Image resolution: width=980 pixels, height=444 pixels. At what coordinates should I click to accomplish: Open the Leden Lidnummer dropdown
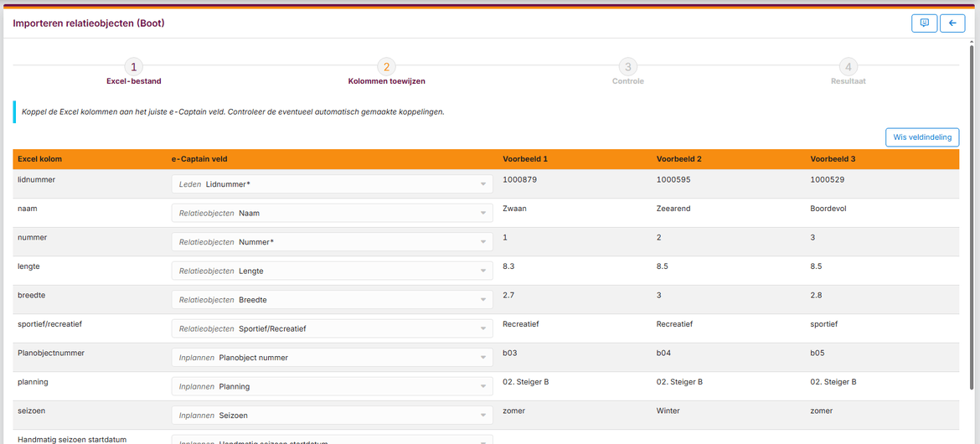coord(332,184)
